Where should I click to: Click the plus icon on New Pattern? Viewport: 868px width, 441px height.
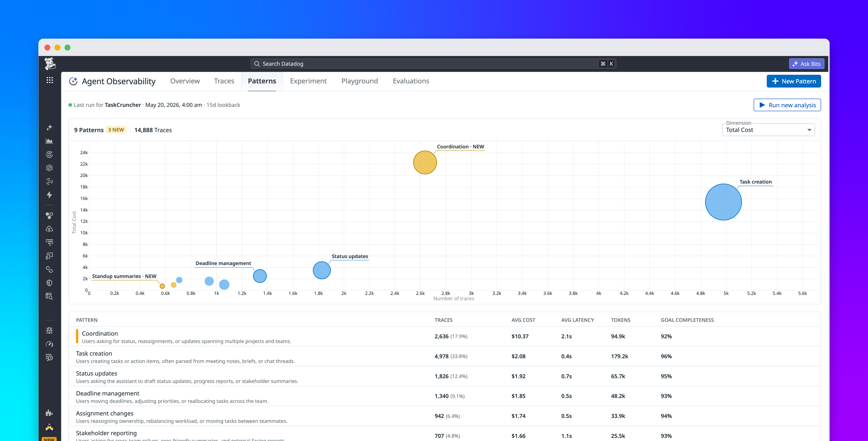point(775,81)
